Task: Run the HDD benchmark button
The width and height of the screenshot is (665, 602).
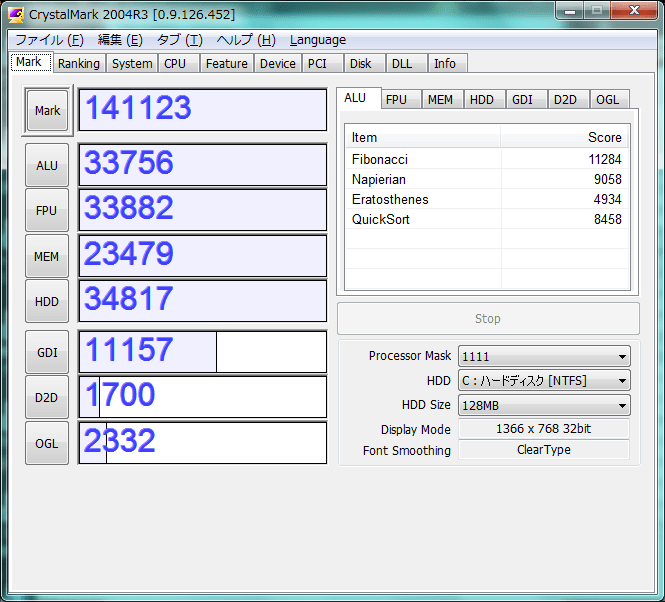Action: 47,301
